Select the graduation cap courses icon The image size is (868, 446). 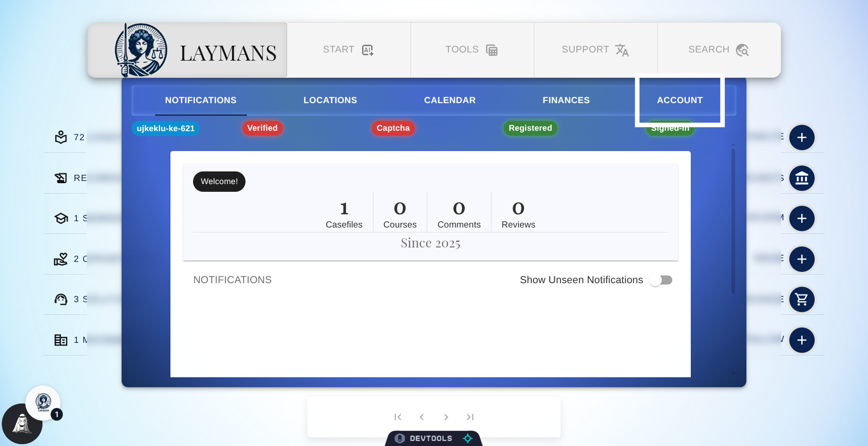[x=61, y=218]
